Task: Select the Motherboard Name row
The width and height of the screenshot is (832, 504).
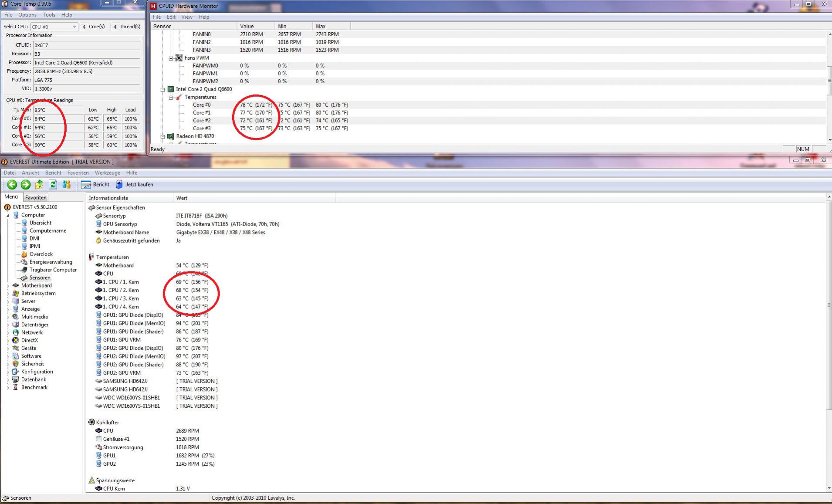Action: (180, 233)
